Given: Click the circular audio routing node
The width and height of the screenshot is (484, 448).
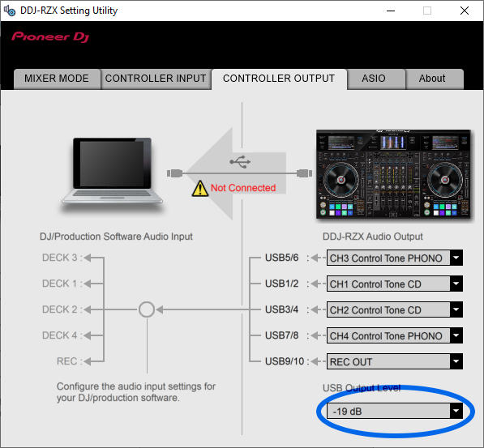Looking at the screenshot, I should click(147, 309).
